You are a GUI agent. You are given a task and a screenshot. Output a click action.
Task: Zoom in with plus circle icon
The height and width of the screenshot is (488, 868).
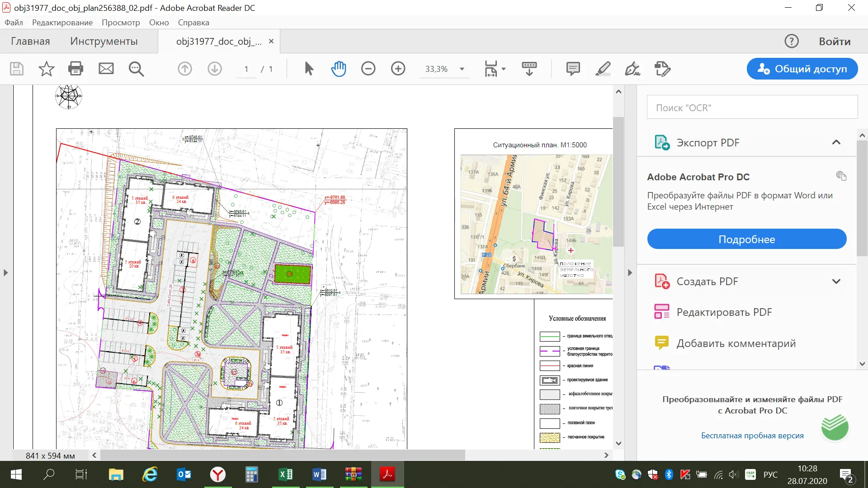398,69
